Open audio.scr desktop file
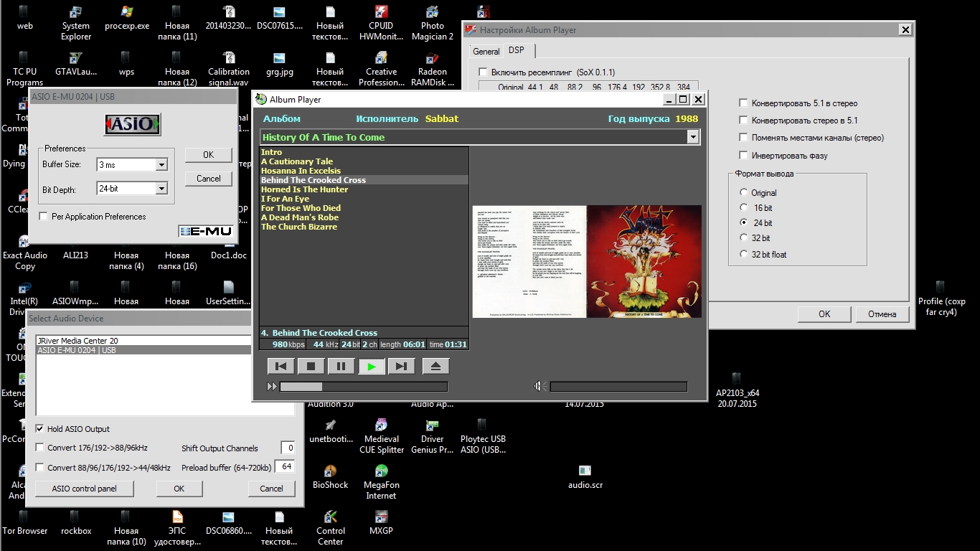Screen dimensions: 980x551 point(585,477)
